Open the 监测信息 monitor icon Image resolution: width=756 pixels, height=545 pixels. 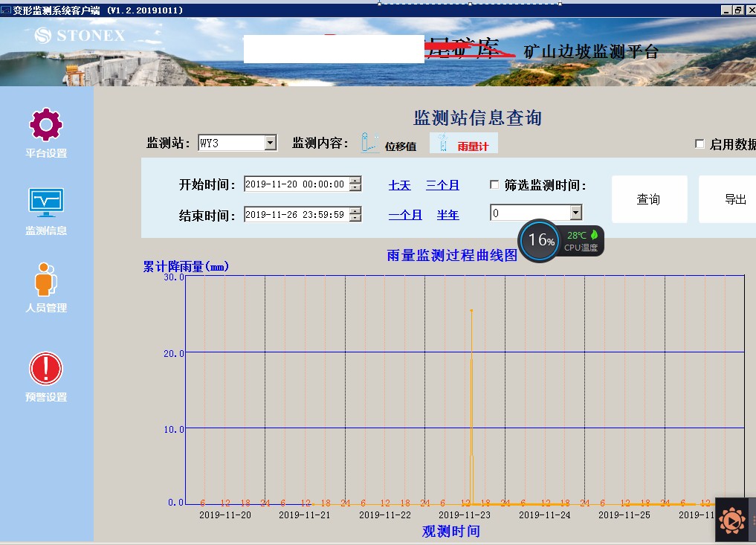[x=46, y=201]
